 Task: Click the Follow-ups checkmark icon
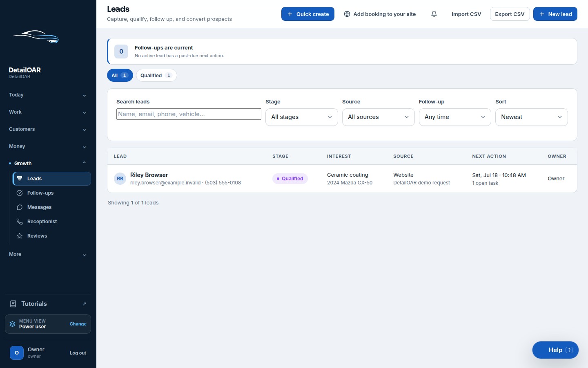point(20,193)
